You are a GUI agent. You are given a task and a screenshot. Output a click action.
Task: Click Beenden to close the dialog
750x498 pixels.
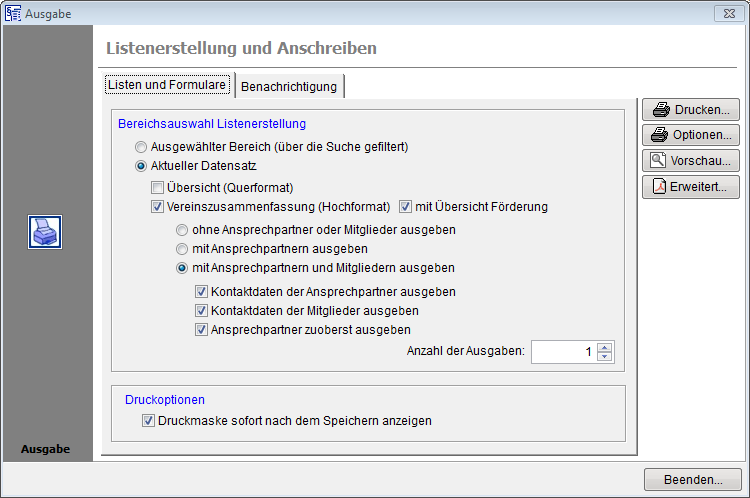[691, 479]
